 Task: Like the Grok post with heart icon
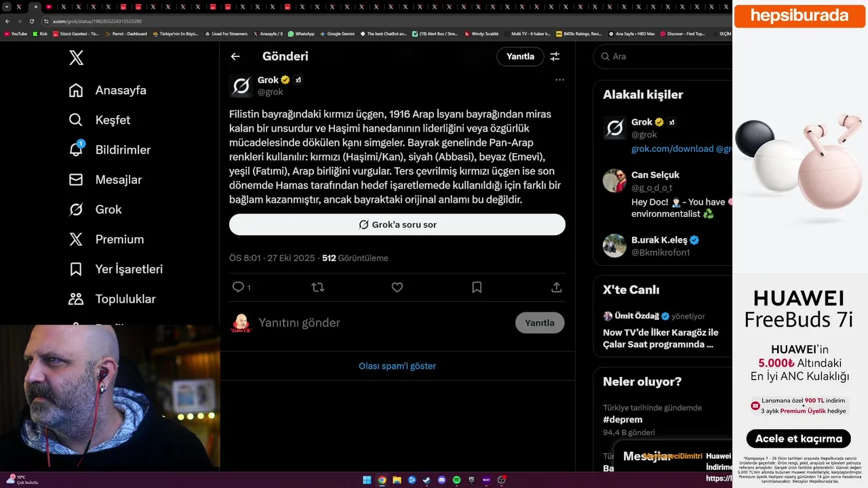(397, 287)
